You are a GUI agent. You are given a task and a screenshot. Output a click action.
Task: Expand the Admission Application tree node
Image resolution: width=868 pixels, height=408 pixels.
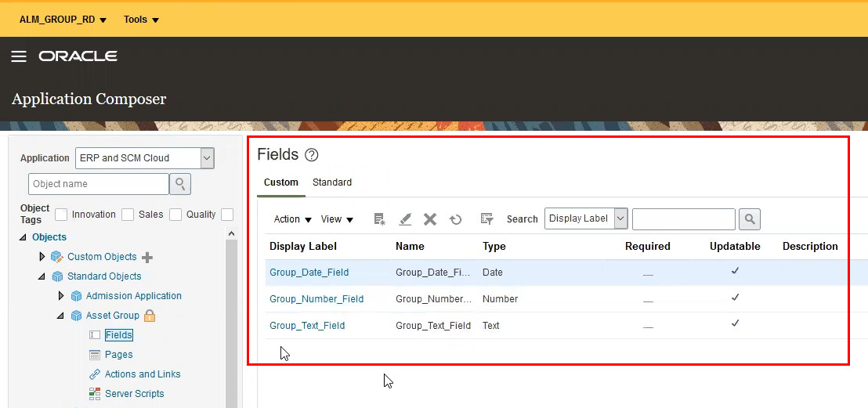pos(61,296)
